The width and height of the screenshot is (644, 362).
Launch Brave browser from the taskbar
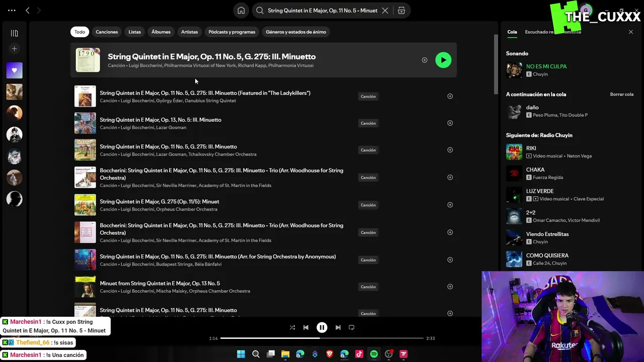pos(330,354)
